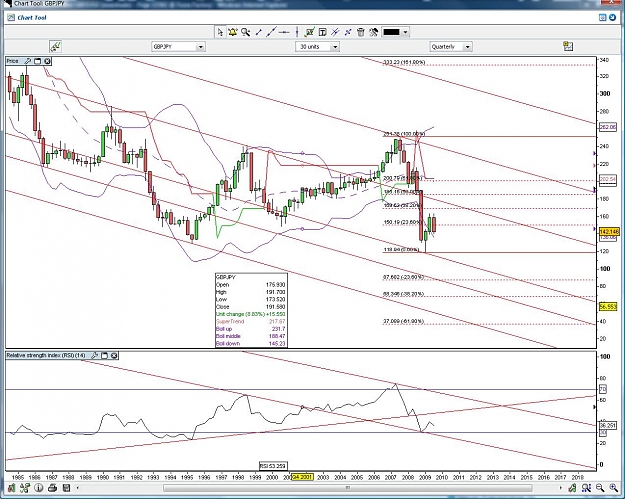The width and height of the screenshot is (625, 499).
Task: Click the first green chart icon in bottom bar
Action: [x=12, y=487]
